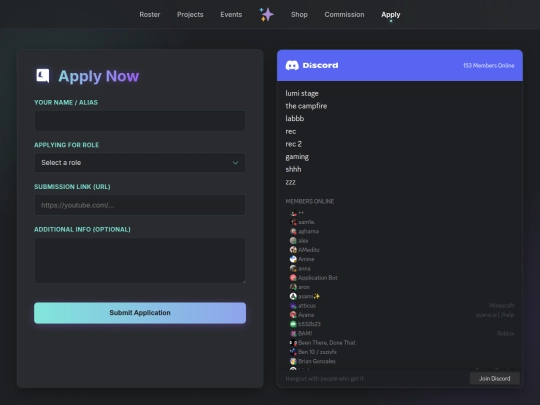540x405 pixels.
Task: Click the Join Discord button
Action: point(495,378)
